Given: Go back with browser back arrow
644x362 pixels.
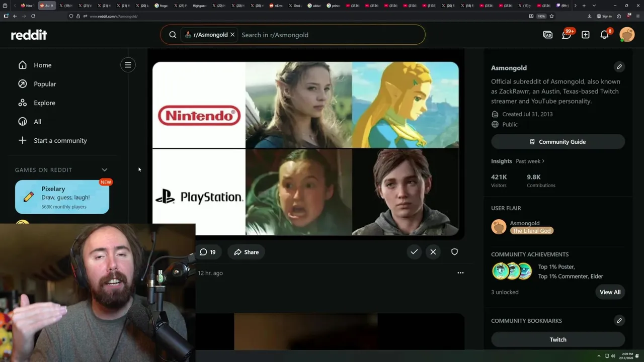Looking at the screenshot, I should point(15,16).
